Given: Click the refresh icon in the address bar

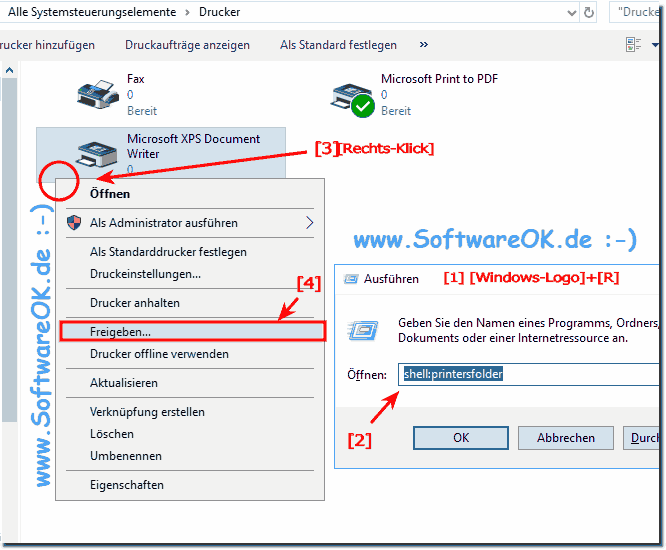Looking at the screenshot, I should 589,12.
